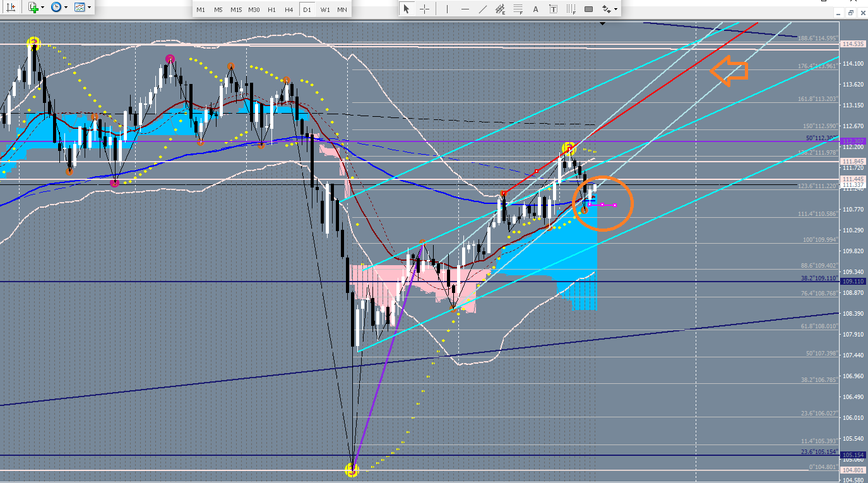Expand the periods clock dropdown
The width and height of the screenshot is (868, 483).
66,8
